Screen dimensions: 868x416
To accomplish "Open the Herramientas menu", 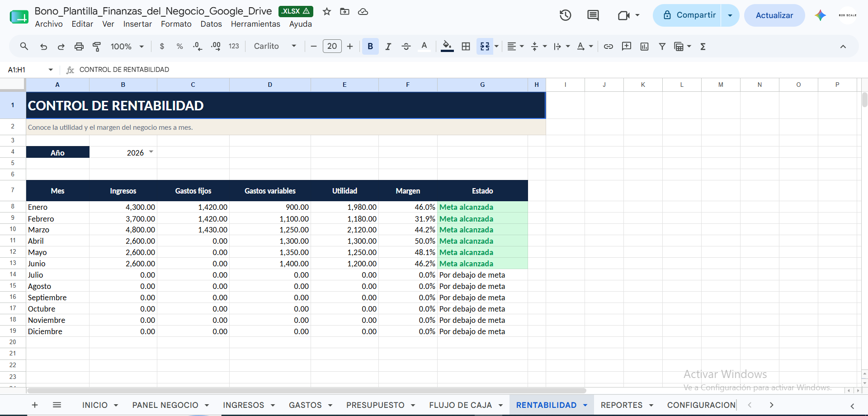I will [x=255, y=24].
